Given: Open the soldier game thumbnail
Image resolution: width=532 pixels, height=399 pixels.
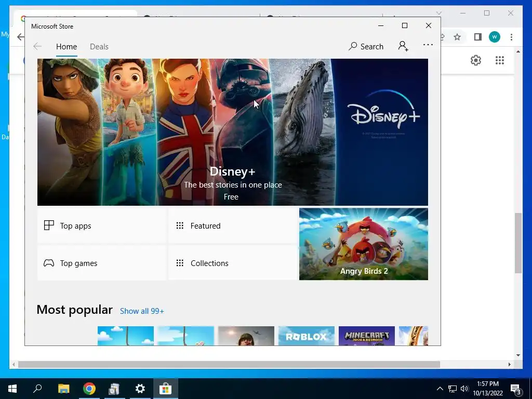Looking at the screenshot, I should (246, 336).
